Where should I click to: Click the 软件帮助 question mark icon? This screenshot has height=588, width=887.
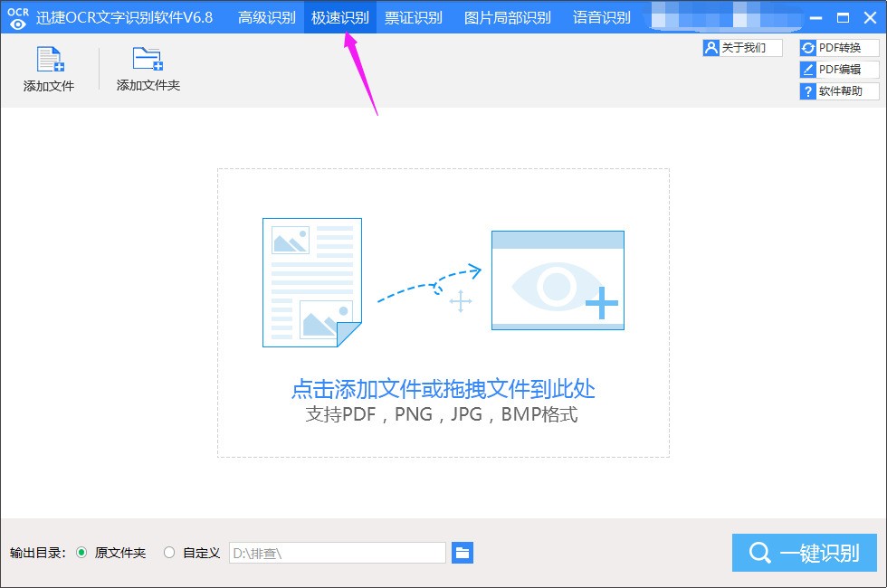point(808,91)
